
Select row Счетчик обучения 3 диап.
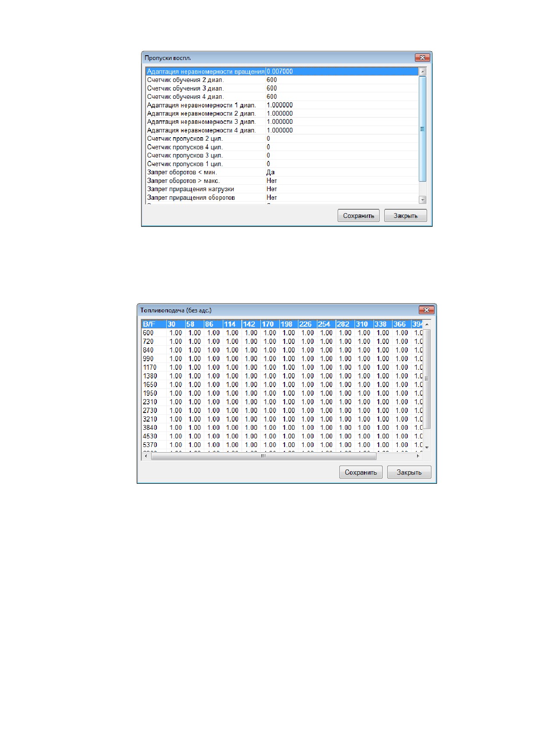[x=282, y=88]
